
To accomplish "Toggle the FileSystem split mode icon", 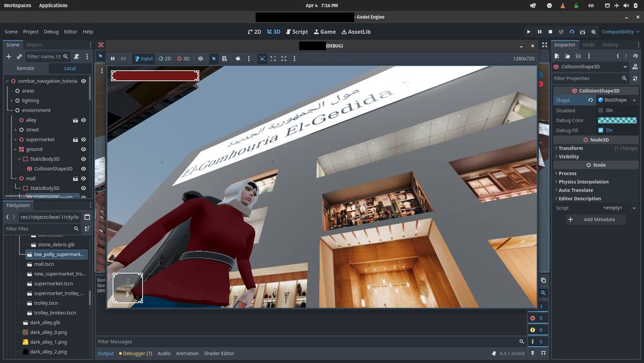I will [87, 217].
